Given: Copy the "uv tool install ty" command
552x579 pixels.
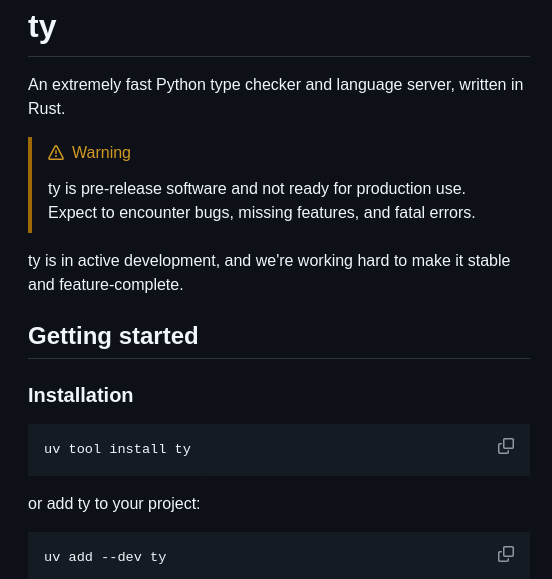Looking at the screenshot, I should (x=505, y=446).
